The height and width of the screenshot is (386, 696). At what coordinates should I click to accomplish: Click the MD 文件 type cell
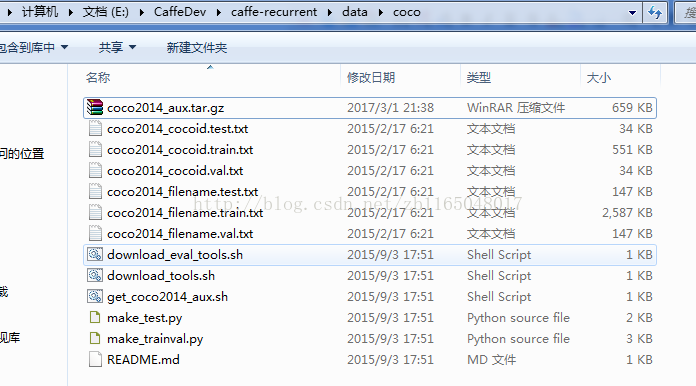491,360
